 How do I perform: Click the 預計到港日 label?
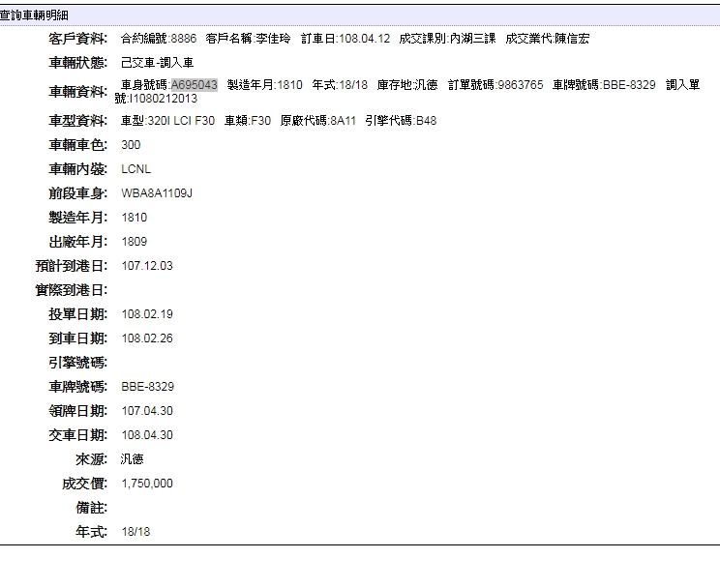(72, 266)
